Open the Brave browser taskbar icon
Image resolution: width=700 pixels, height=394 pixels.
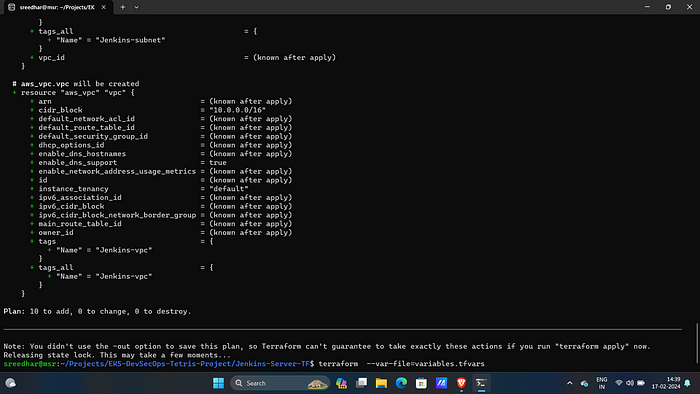pyautogui.click(x=461, y=383)
